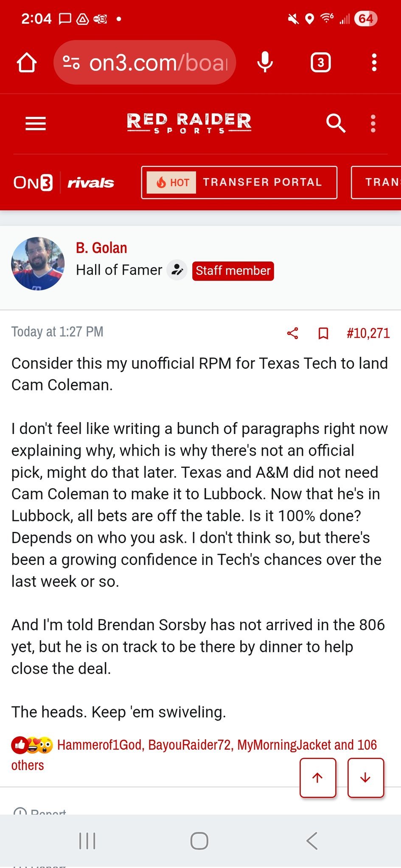Open Red Raider Sports more options menu
The width and height of the screenshot is (401, 868).
pyautogui.click(x=373, y=124)
